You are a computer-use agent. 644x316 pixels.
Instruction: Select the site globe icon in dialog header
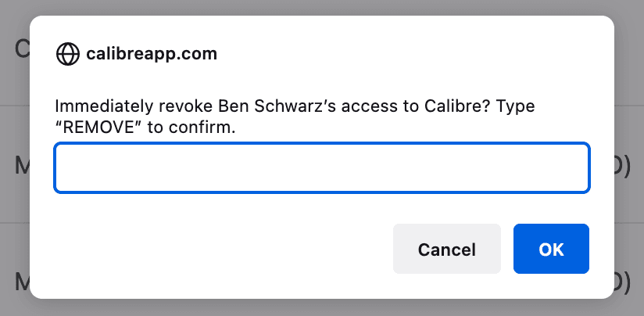[68, 54]
